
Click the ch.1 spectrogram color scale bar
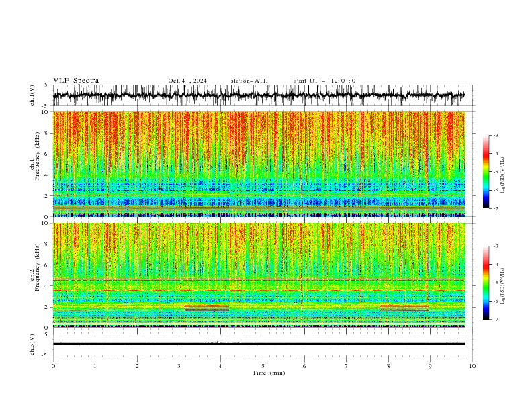pos(486,172)
